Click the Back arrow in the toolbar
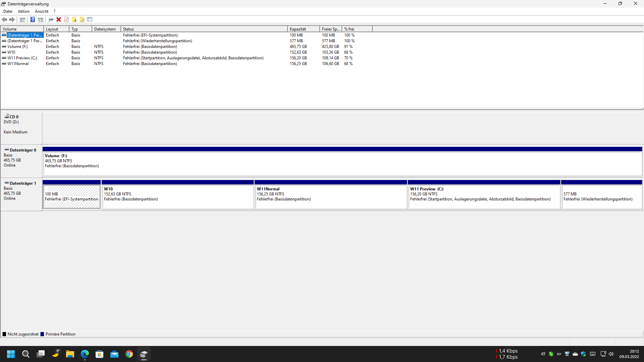 (4, 20)
